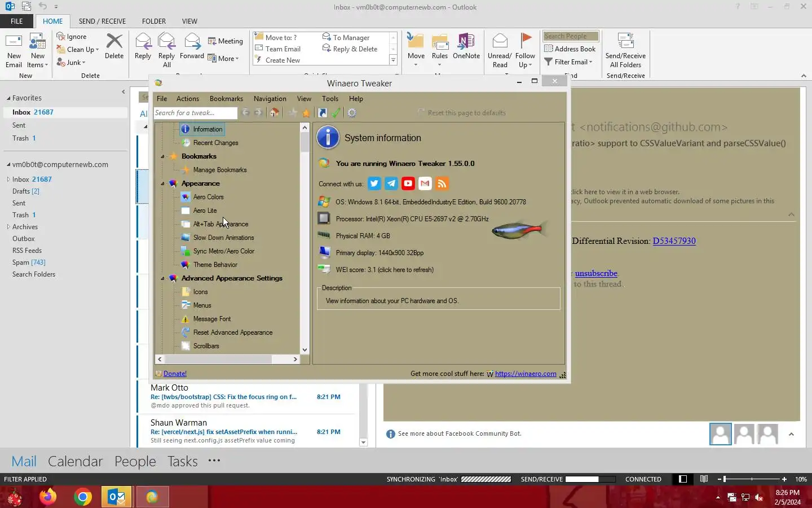This screenshot has height=508, width=812.
Task: Select Aero Colors in tweak tree
Action: [208, 197]
